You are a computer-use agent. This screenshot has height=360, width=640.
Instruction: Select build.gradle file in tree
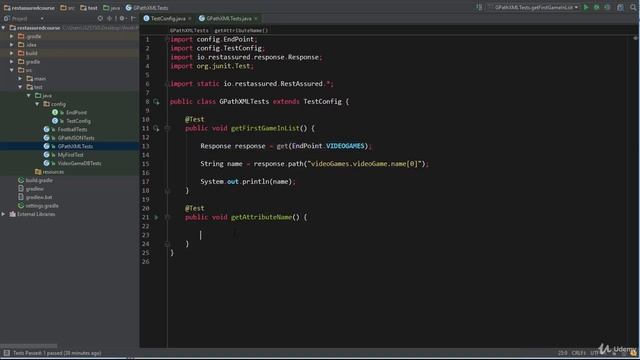[x=39, y=180]
